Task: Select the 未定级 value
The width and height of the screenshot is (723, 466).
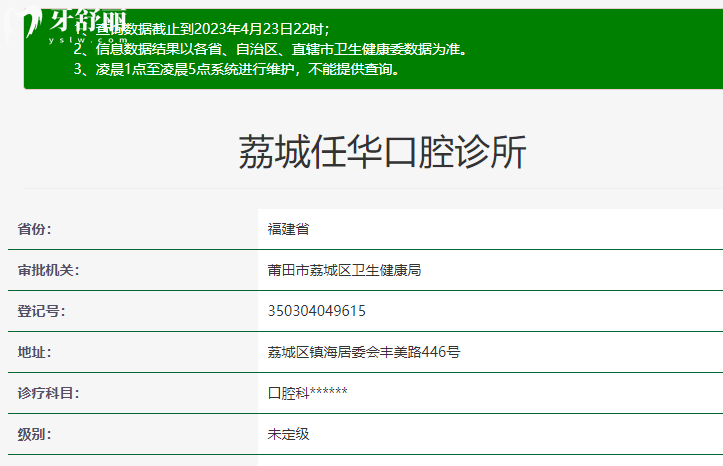Action: [288, 434]
